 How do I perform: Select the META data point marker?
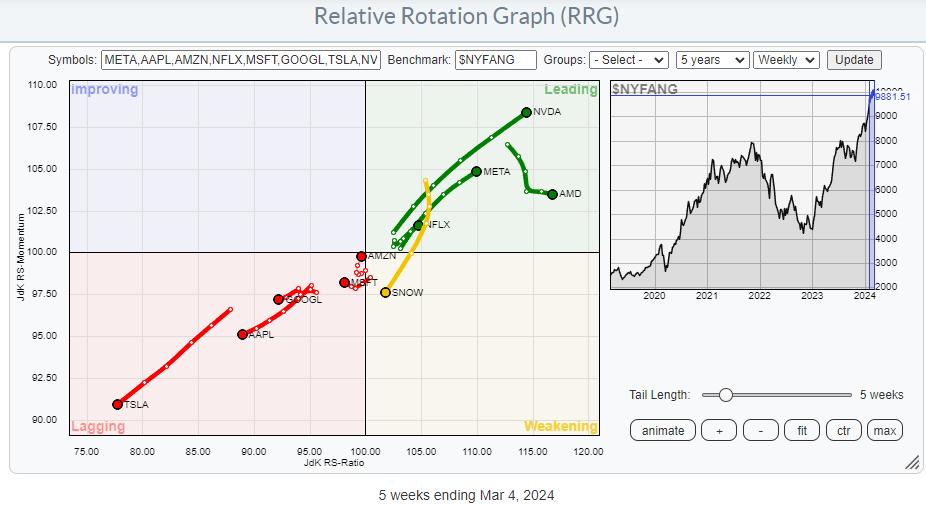(476, 171)
